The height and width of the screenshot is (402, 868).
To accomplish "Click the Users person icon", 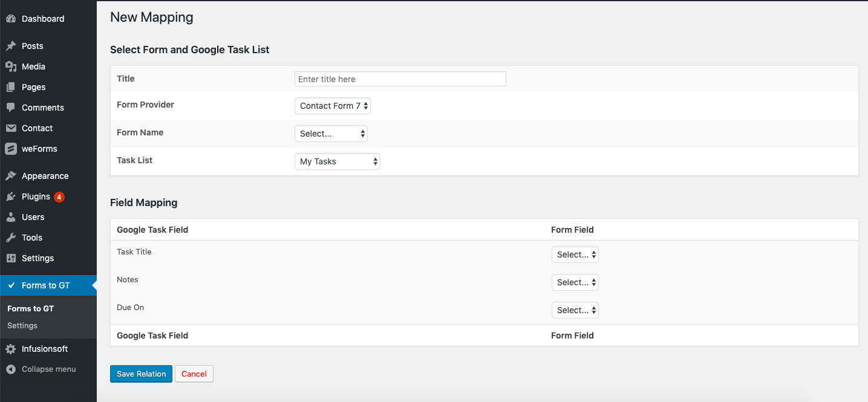I will pyautogui.click(x=11, y=217).
